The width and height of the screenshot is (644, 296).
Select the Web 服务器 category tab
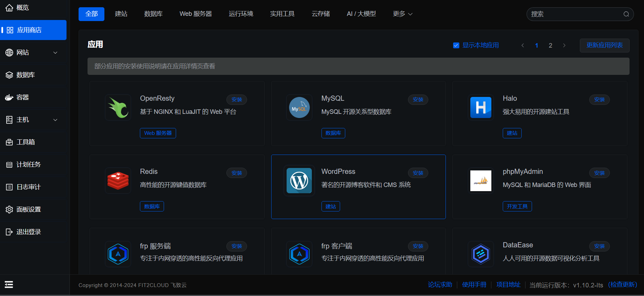196,14
